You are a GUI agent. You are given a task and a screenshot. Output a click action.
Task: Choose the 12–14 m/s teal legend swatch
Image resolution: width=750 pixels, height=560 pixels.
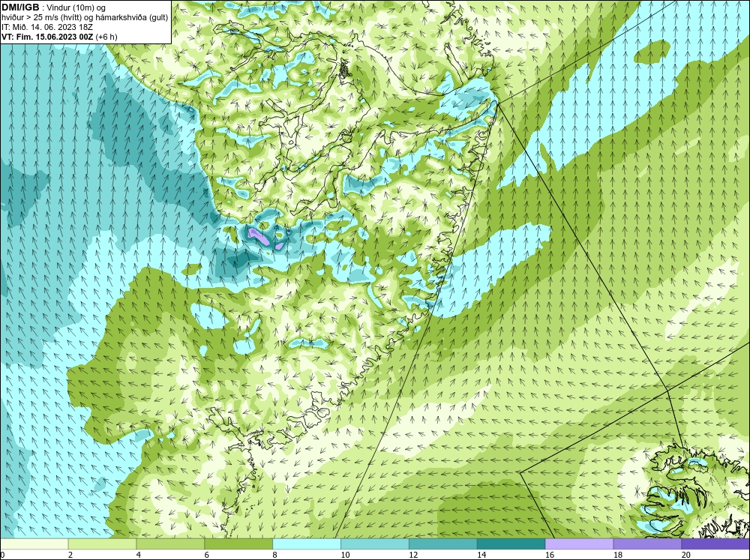click(x=443, y=544)
